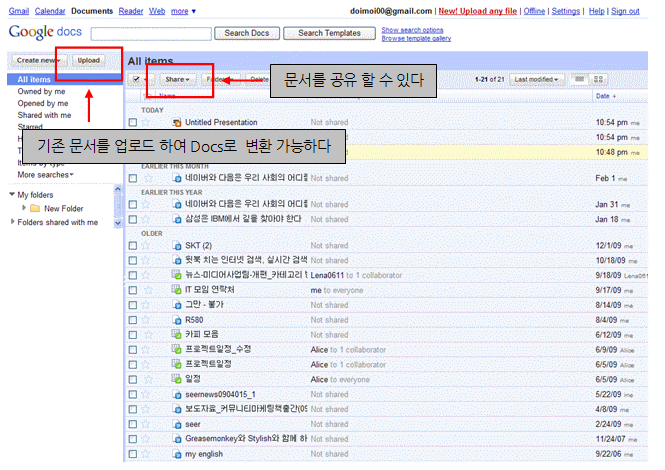Click document icon for my english
Viewport: 665px width, 470px height.
coord(177,454)
